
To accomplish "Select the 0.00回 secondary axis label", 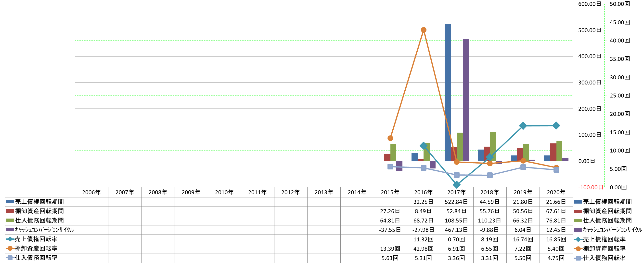I will (618, 187).
